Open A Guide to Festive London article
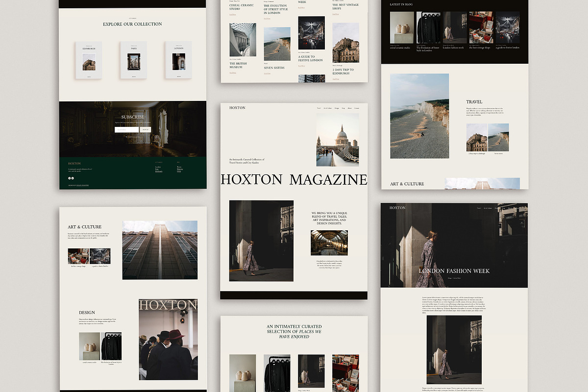This screenshot has height=392, width=588. [x=311, y=58]
